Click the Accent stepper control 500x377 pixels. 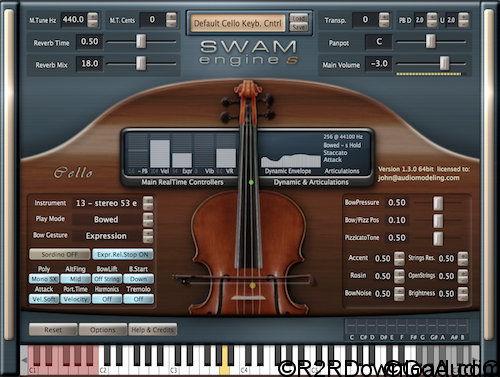pyautogui.click(x=399, y=259)
